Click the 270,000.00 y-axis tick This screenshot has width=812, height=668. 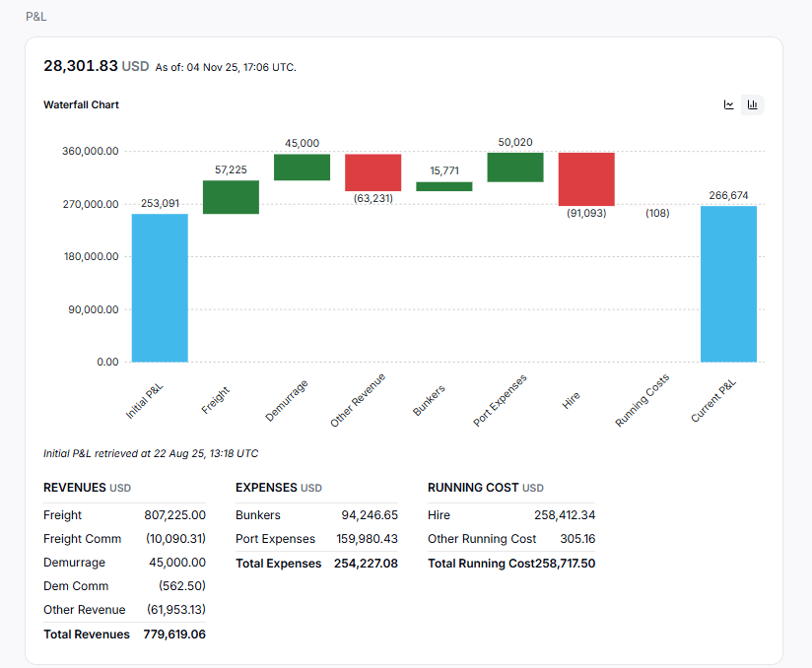point(91,204)
